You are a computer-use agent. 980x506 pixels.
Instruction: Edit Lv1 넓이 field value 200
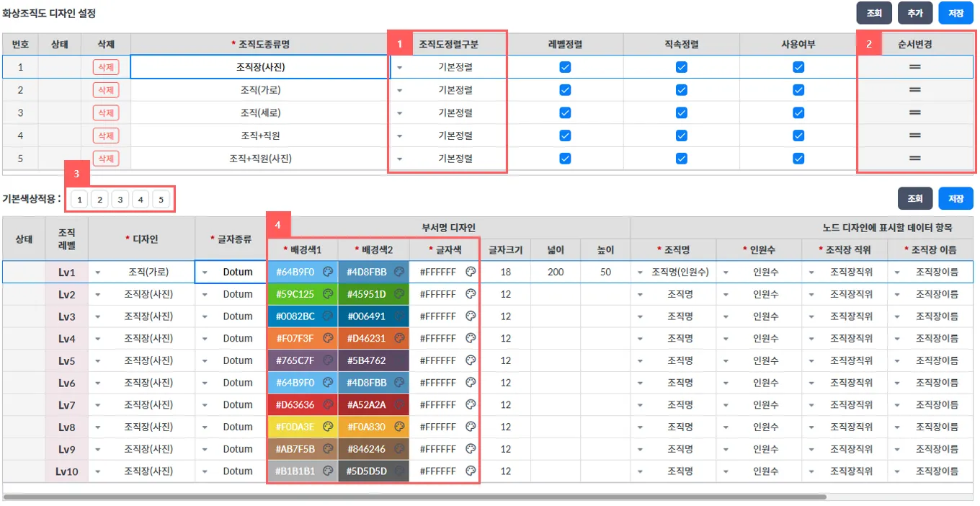556,272
